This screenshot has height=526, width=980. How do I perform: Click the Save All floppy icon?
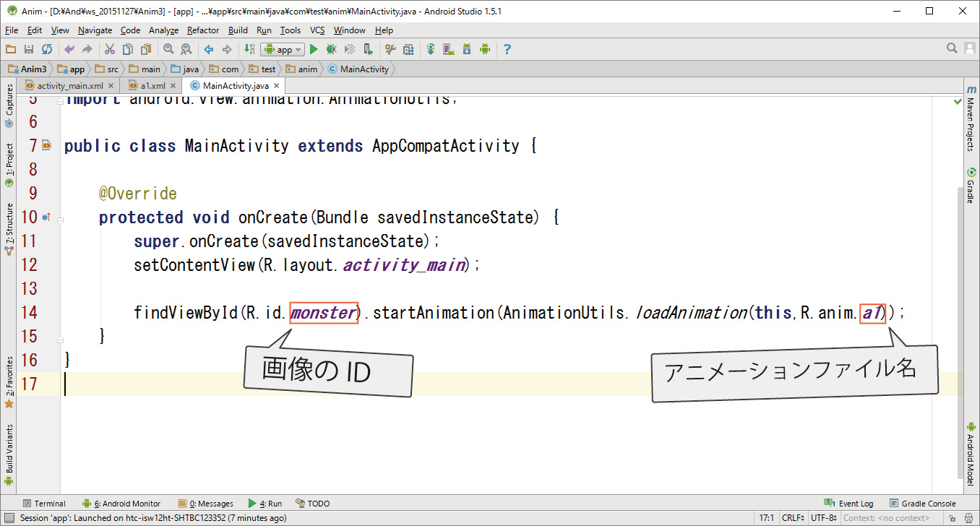(29, 49)
